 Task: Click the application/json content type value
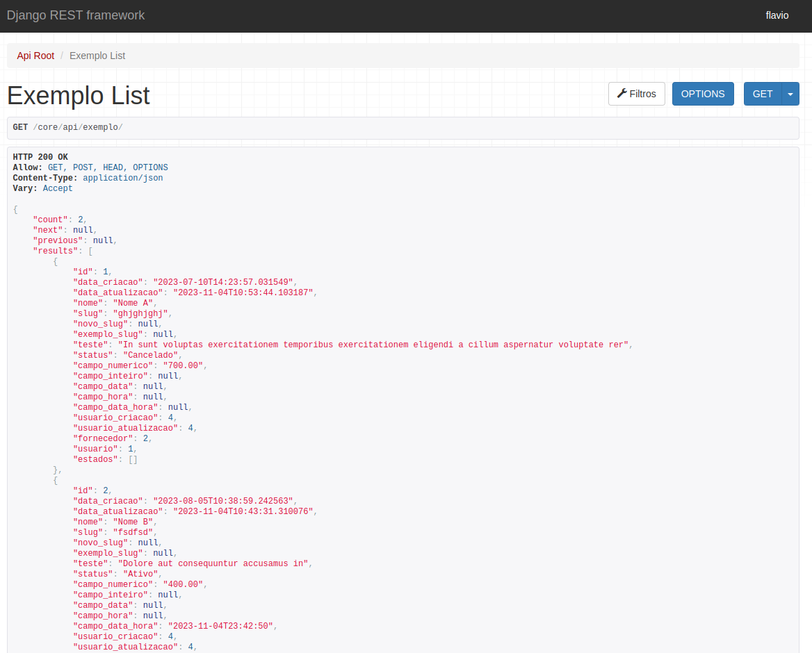click(123, 178)
